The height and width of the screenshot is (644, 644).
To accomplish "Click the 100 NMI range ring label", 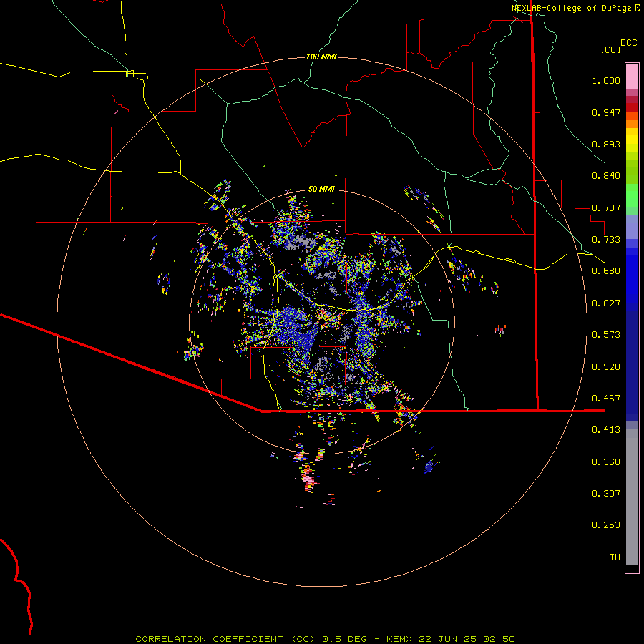I will tap(321, 57).
